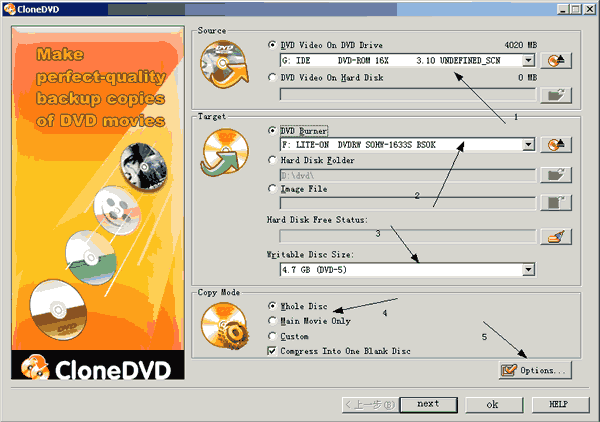600x422 pixels.
Task: Open HELP
Action: 560,404
